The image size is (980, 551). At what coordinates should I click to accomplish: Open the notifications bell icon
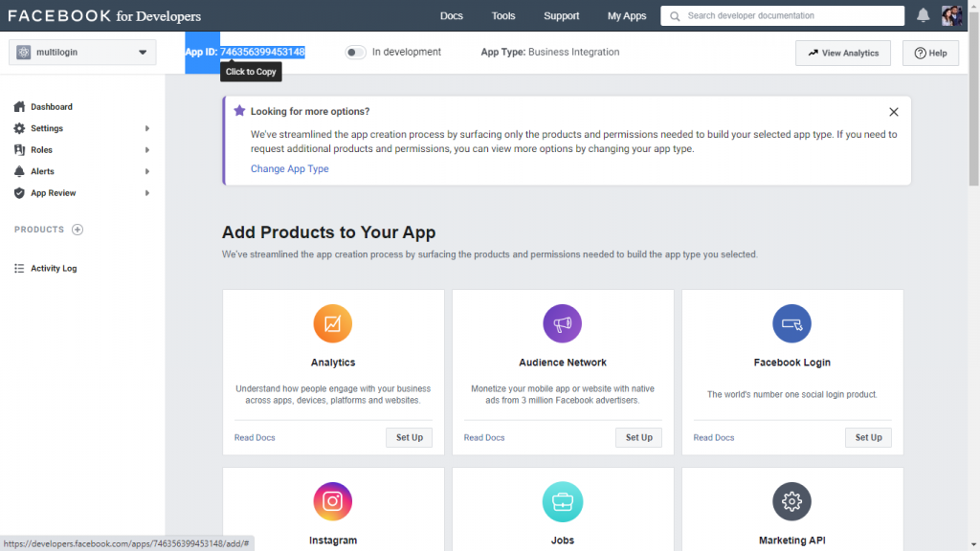[x=923, y=15]
